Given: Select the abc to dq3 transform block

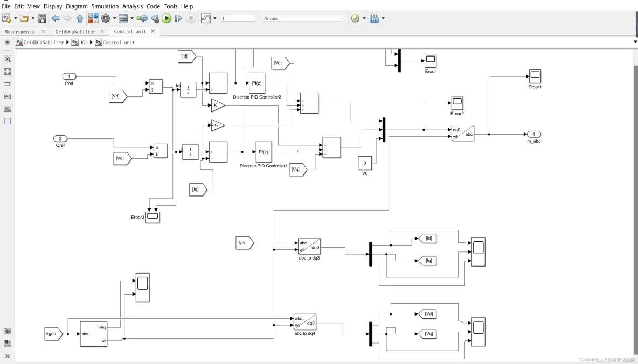Looking at the screenshot, I should (309, 246).
